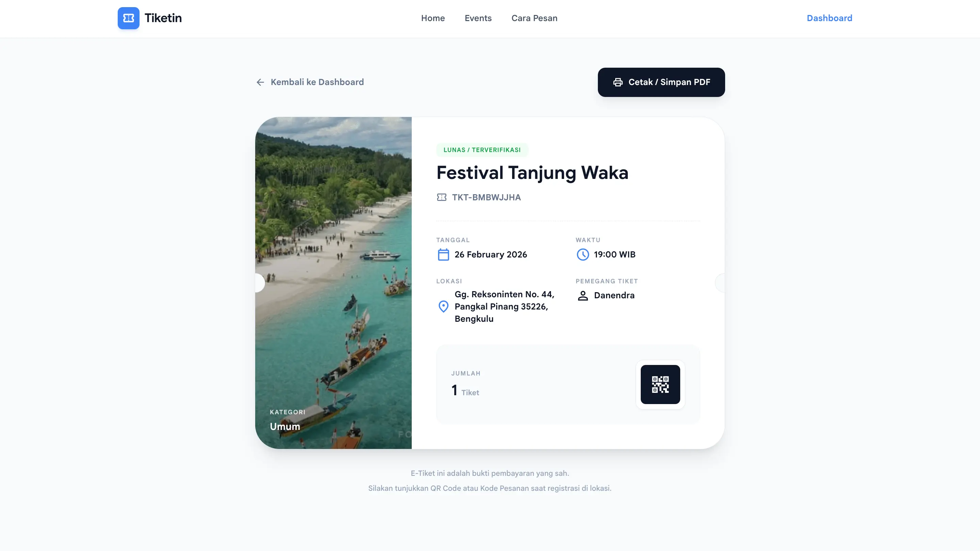Click the calendar icon next to the date
This screenshot has height=551, width=980.
[443, 254]
